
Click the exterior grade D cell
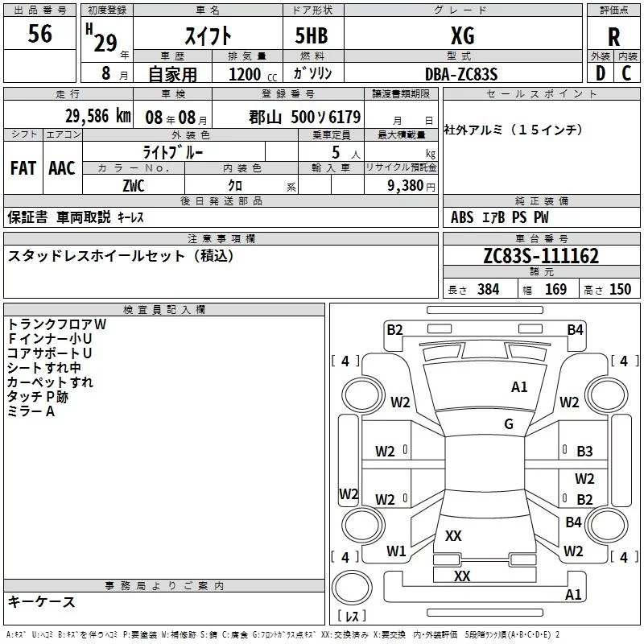click(600, 72)
